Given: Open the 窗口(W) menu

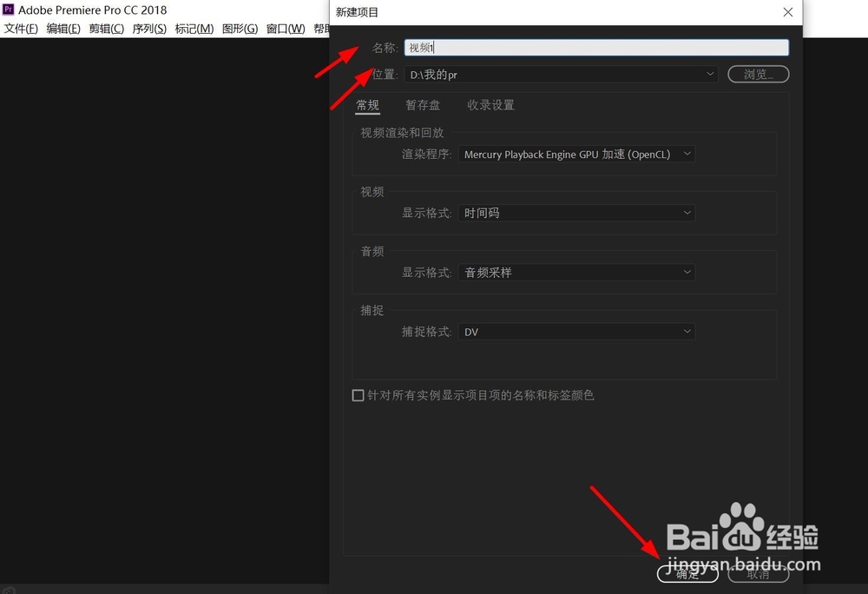Looking at the screenshot, I should pos(285,29).
